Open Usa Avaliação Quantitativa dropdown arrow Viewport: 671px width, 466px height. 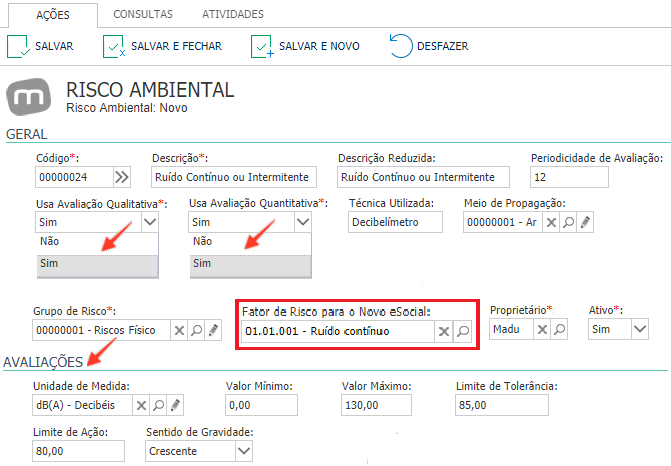tap(303, 222)
